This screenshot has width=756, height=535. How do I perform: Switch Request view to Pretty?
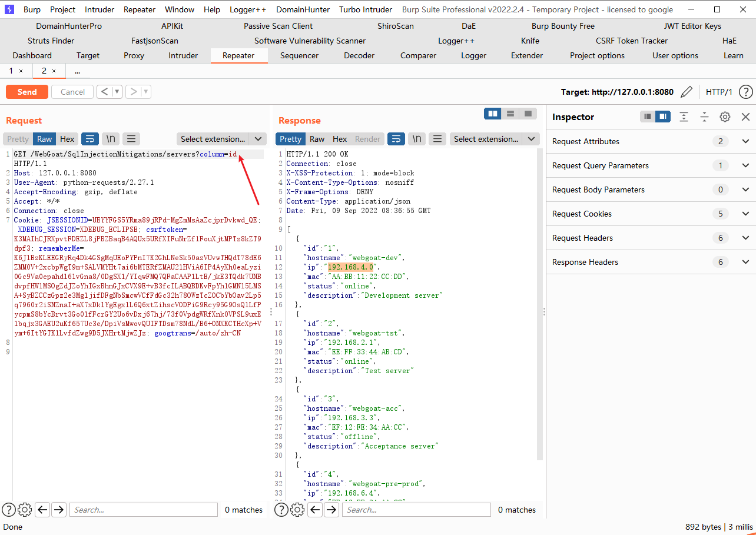click(x=18, y=139)
